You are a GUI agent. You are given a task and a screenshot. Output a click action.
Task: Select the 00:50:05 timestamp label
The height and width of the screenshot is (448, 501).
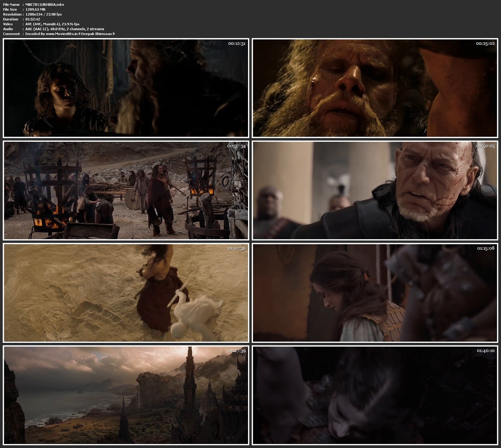(485, 146)
